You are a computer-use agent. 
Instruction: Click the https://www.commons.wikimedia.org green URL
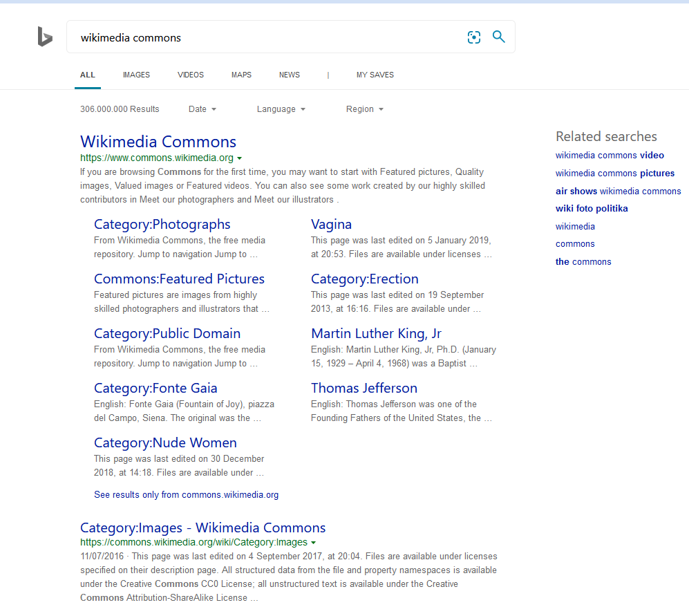pos(156,158)
